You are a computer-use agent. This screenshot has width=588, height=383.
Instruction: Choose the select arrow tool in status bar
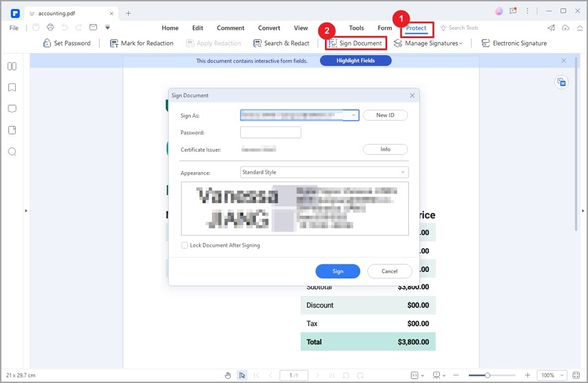click(x=242, y=375)
